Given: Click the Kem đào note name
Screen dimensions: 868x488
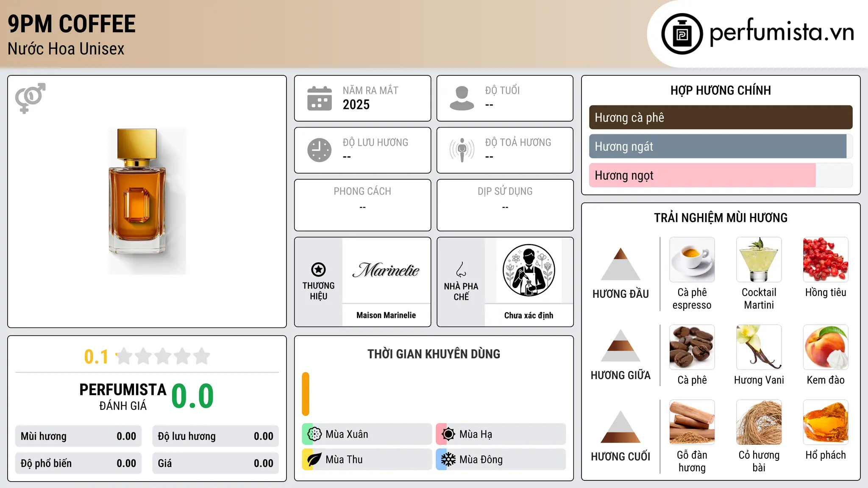Looking at the screenshot, I should [826, 380].
